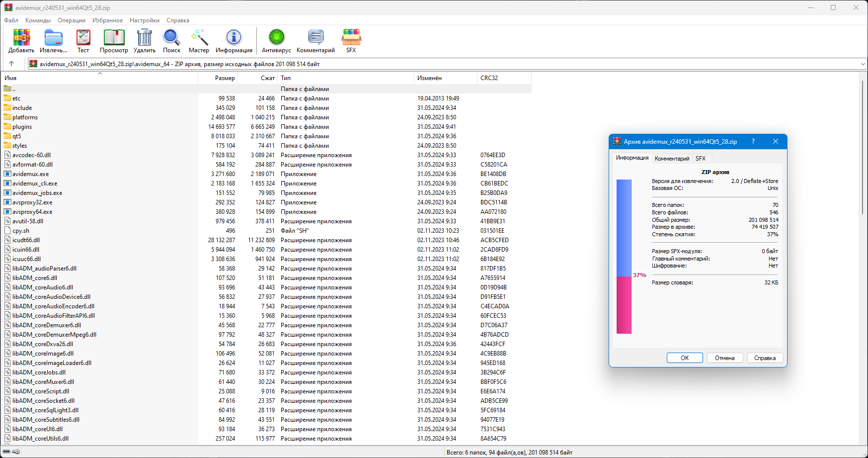Click the compression ratio bar in dialog
This screenshot has width=868, height=458.
(624, 256)
